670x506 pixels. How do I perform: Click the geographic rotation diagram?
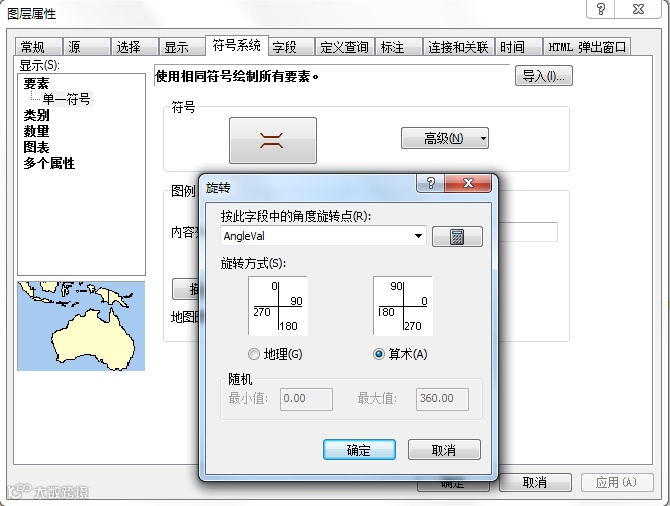pyautogui.click(x=278, y=306)
